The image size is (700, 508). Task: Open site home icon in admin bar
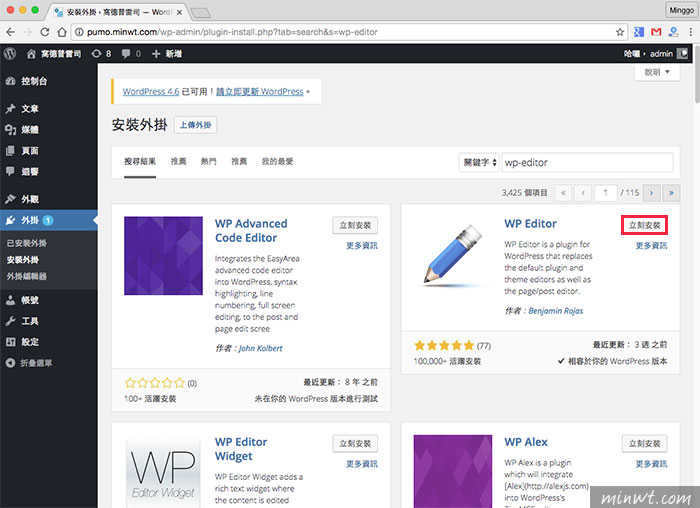pos(31,54)
